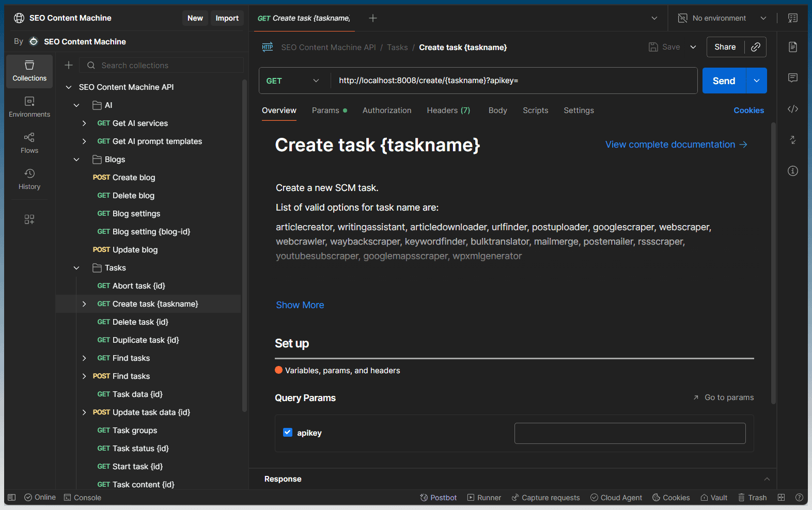The width and height of the screenshot is (812, 510).
Task: Open the Flows sidebar panel
Action: pos(29,143)
